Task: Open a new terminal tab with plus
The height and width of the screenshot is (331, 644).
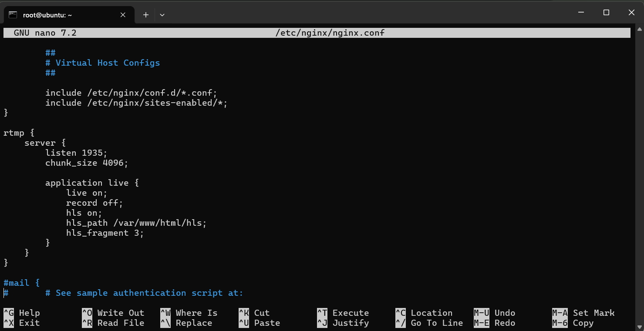Action: (x=146, y=15)
